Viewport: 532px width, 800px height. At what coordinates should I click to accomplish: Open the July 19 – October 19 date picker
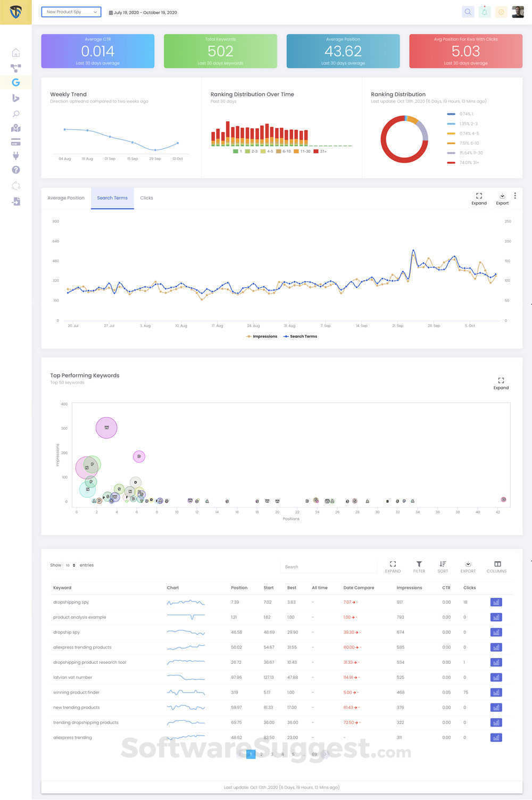(144, 11)
